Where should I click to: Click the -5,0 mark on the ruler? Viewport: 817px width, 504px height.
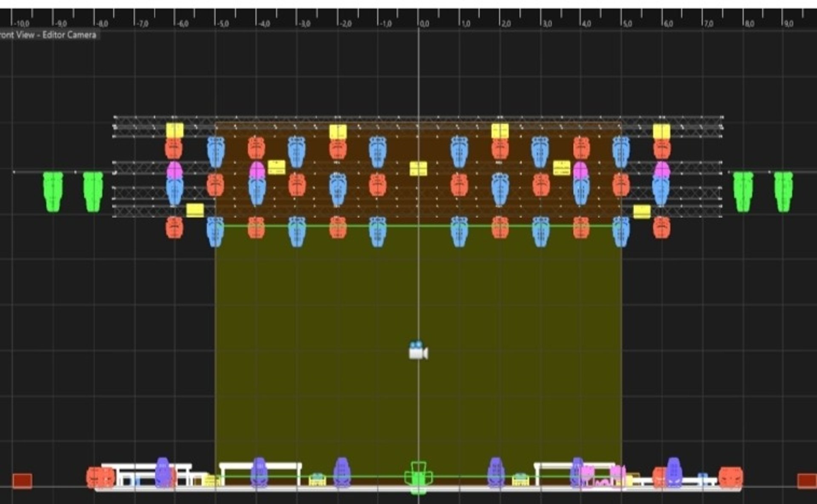pyautogui.click(x=223, y=24)
